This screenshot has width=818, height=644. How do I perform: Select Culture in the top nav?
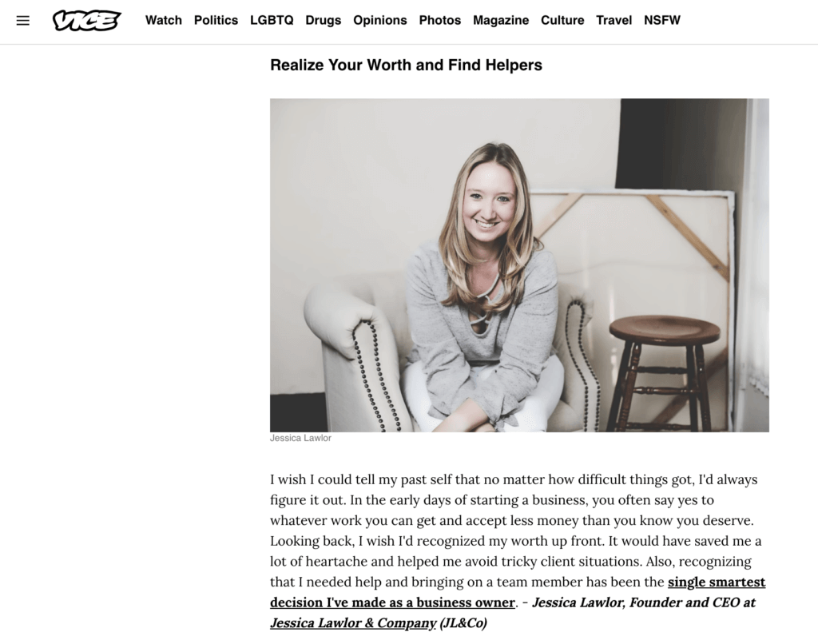coord(562,20)
